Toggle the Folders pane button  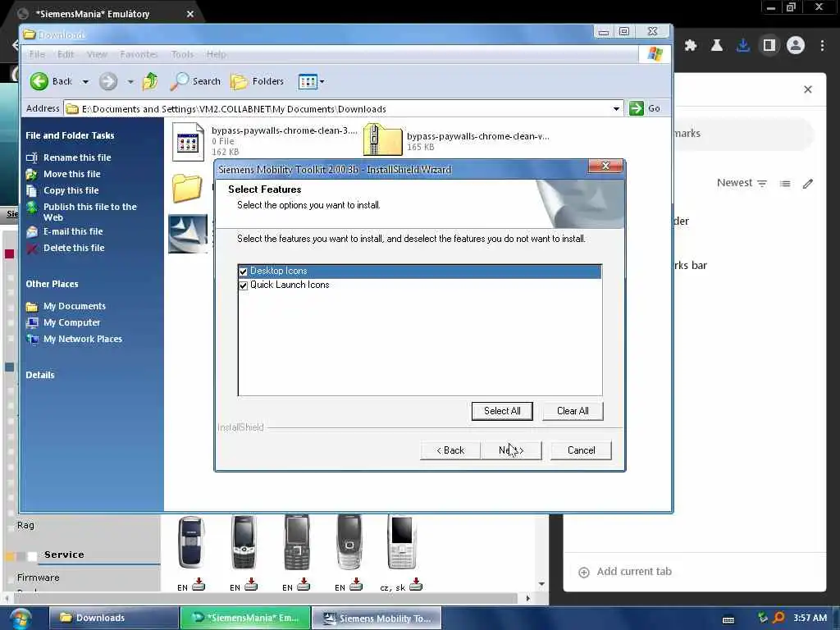257,81
